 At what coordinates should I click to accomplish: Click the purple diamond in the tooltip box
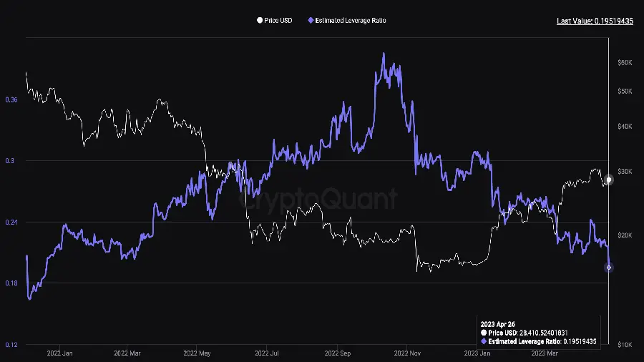click(x=483, y=342)
